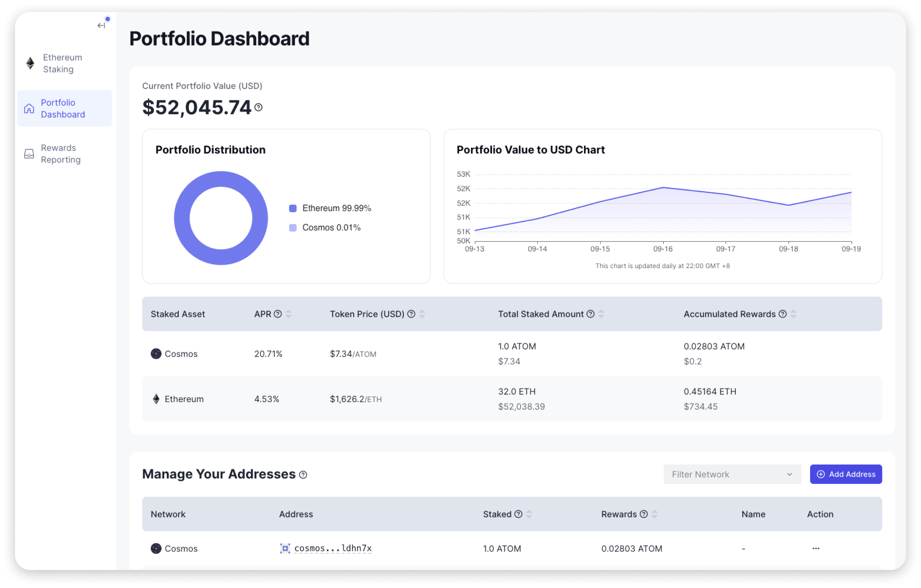This screenshot has height=588, width=921.
Task: Click the Name column header
Action: [x=753, y=514]
